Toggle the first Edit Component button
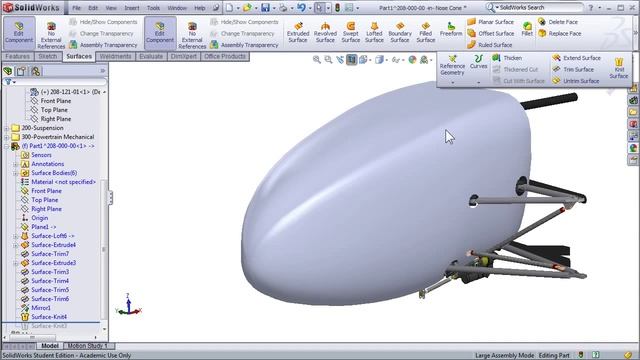The width and height of the screenshot is (640, 360). click(19, 33)
